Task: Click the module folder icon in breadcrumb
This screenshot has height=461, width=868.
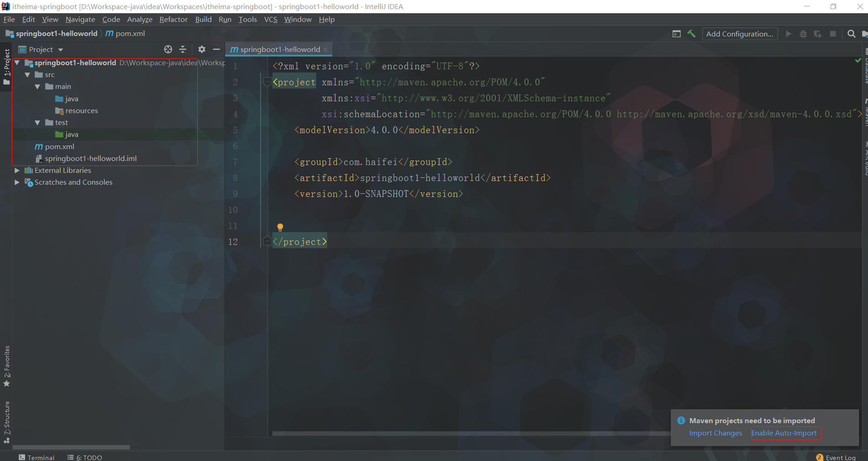Action: (10, 34)
